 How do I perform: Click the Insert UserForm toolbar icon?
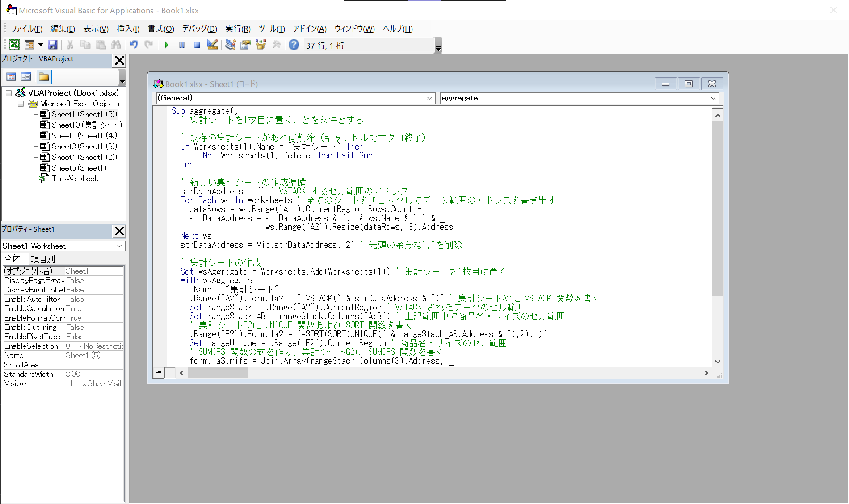click(x=29, y=45)
